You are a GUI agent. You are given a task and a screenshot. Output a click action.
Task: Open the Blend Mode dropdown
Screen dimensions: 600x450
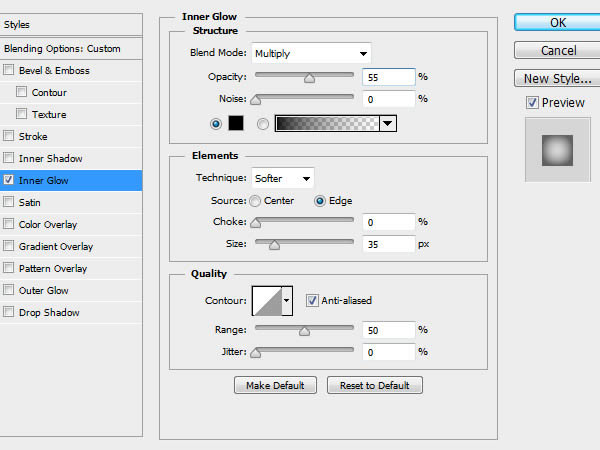coord(311,53)
